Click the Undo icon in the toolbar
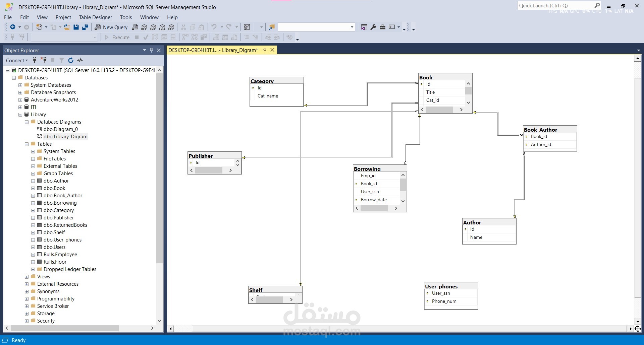The width and height of the screenshot is (644, 345). 214,27
